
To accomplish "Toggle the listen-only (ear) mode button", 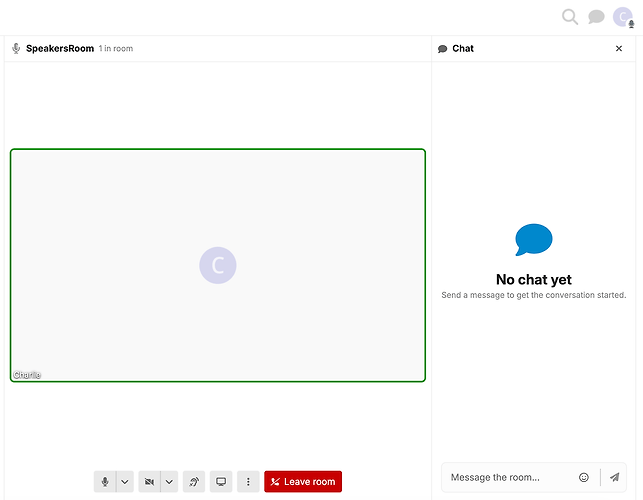I will (x=194, y=482).
